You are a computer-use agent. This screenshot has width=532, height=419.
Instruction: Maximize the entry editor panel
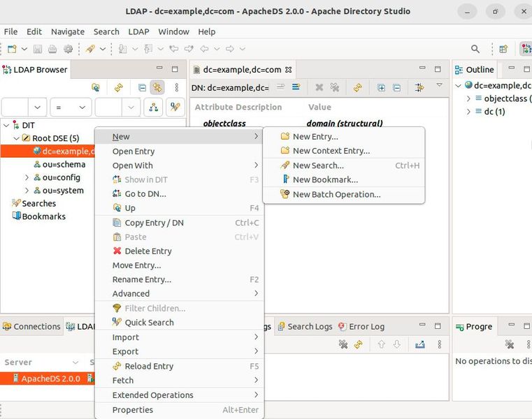coord(438,69)
